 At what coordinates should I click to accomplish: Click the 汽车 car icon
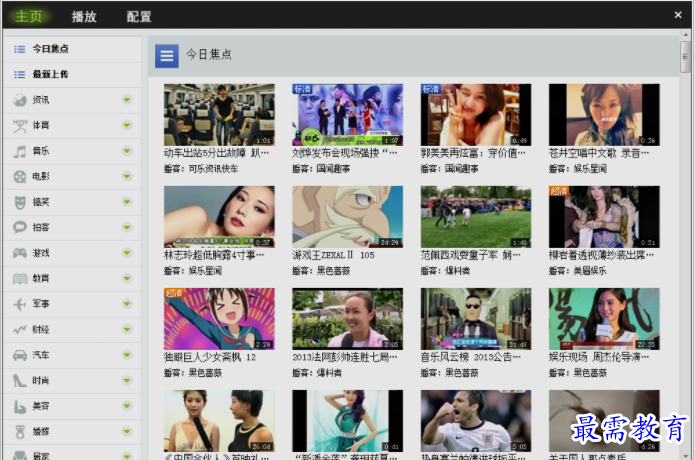pyautogui.click(x=20, y=355)
